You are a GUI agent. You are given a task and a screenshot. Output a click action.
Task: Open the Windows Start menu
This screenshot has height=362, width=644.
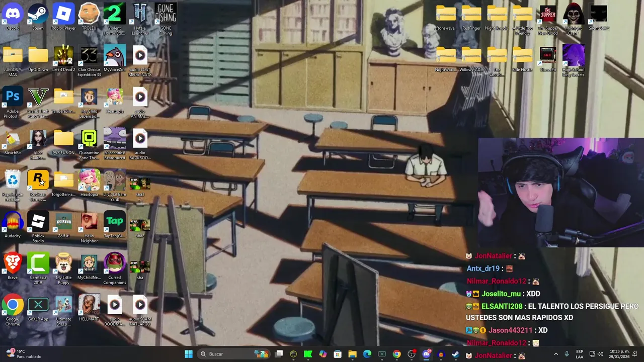pyautogui.click(x=189, y=354)
